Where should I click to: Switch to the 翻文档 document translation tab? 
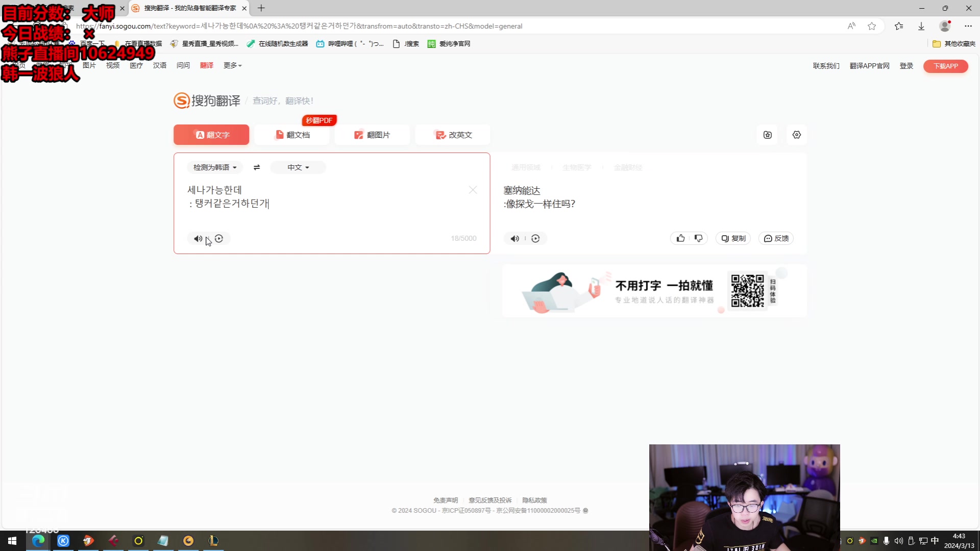pos(292,135)
